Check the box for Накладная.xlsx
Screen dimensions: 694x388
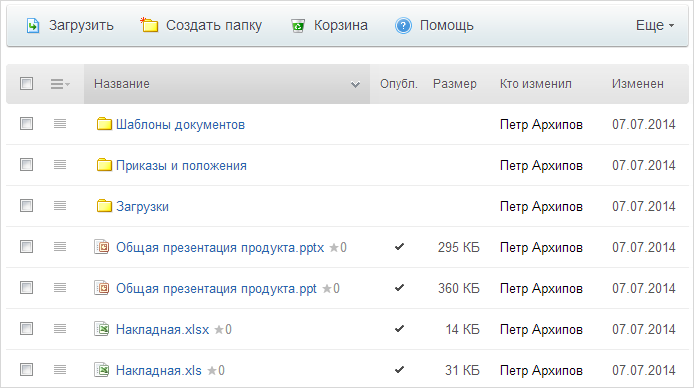27,328
